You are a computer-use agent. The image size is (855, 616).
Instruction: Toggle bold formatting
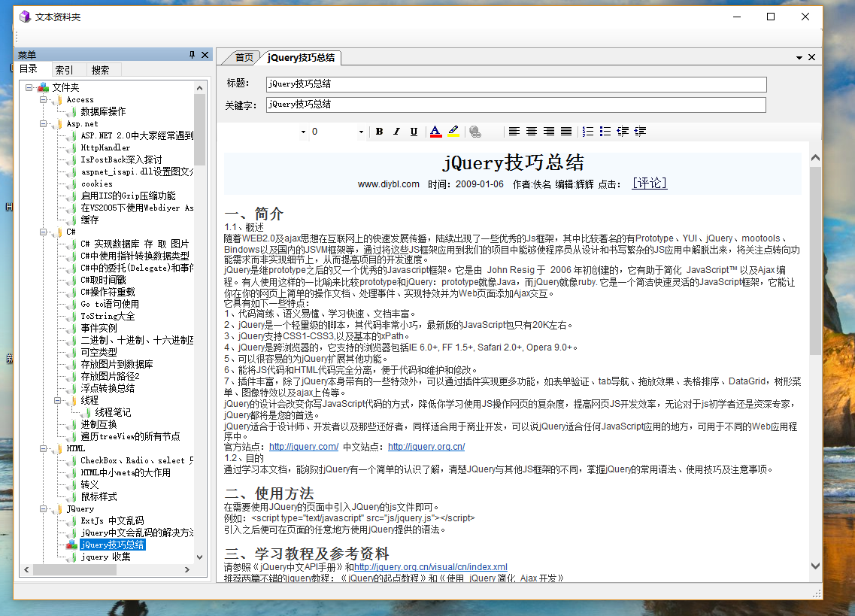point(379,132)
